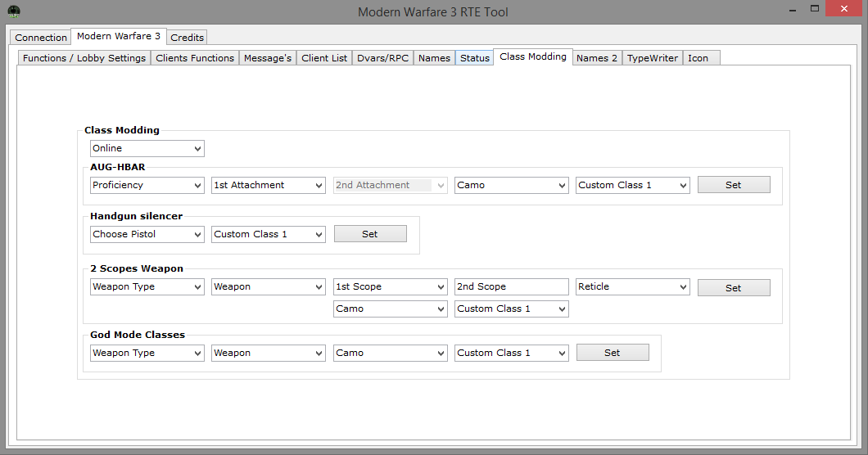
Task: Click Set in God Mode Classes
Action: (x=612, y=353)
